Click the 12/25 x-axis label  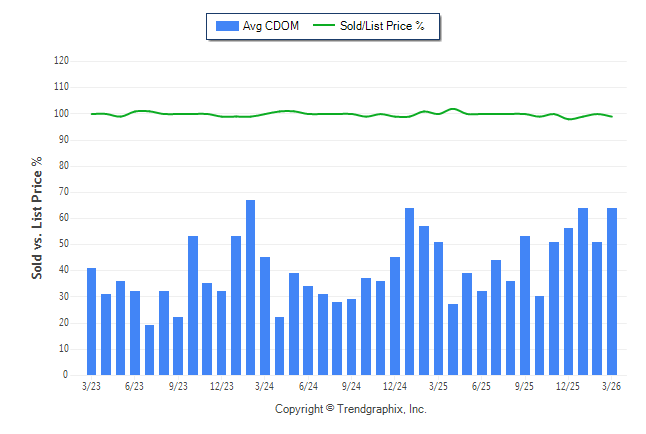568,385
